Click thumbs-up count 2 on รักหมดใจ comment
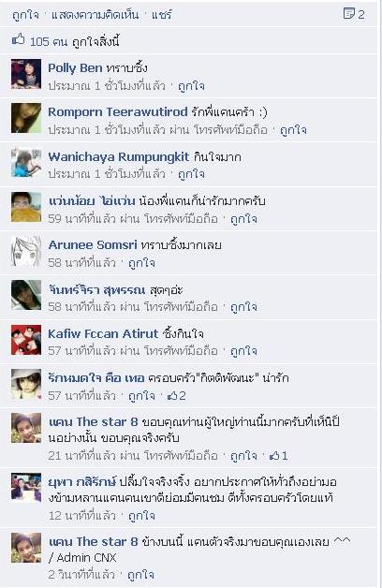 (x=176, y=396)
